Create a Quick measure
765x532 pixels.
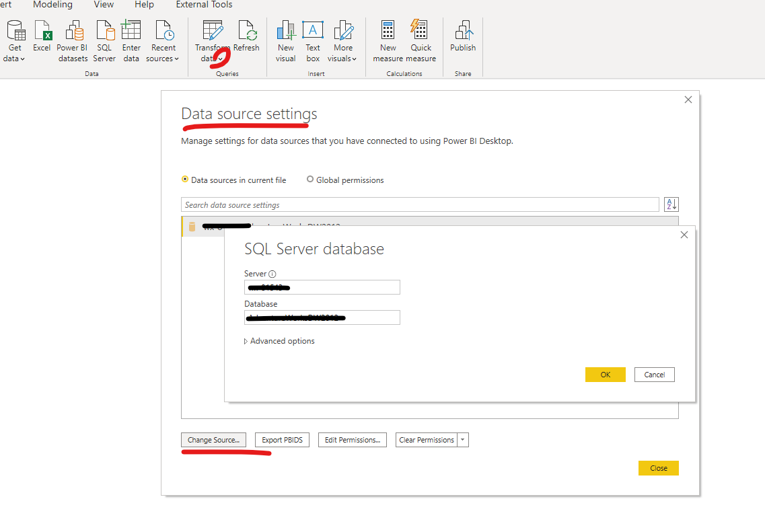421,41
